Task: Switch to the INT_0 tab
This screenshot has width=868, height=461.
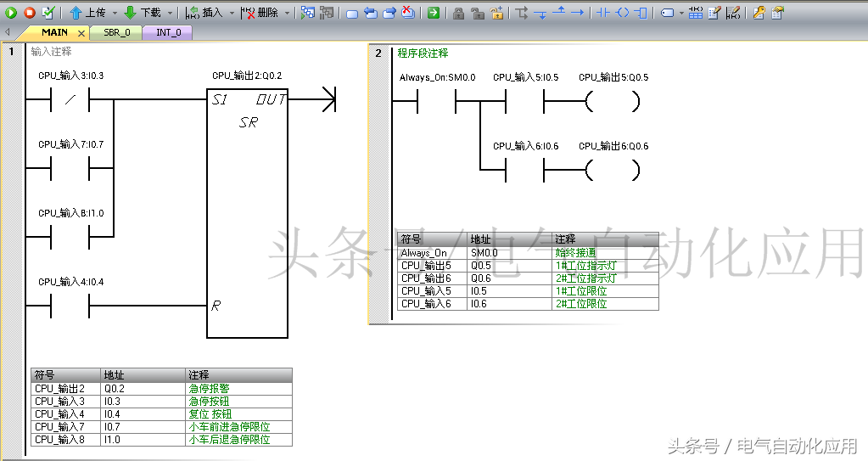Action: point(168,33)
